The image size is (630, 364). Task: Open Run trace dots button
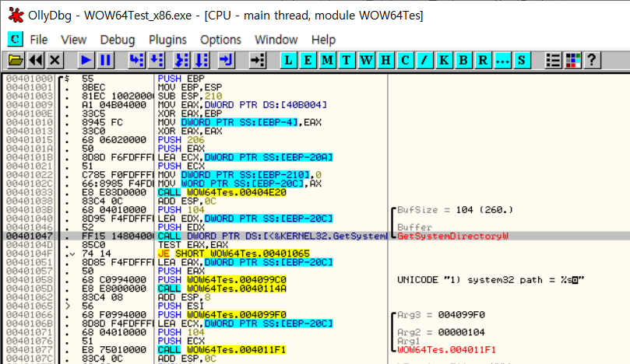(502, 60)
